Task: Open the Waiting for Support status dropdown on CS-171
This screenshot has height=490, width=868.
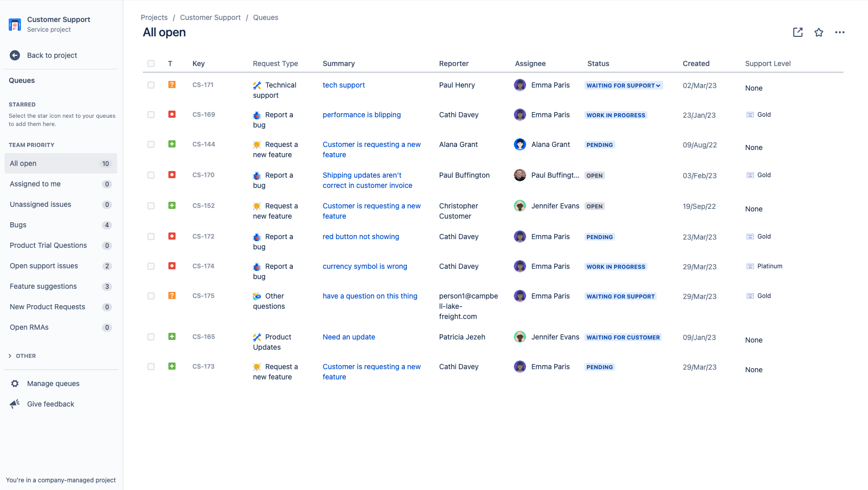Action: 623,86
